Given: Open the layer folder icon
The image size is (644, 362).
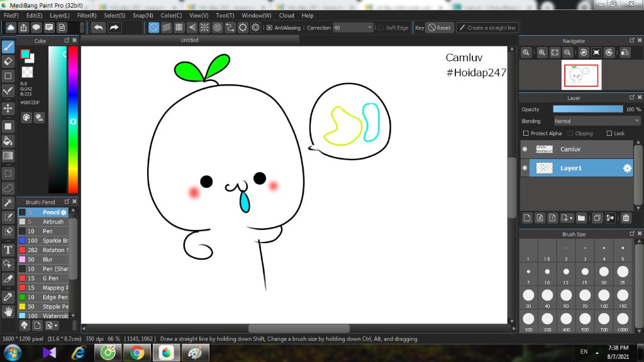Looking at the screenshot, I should 581,218.
